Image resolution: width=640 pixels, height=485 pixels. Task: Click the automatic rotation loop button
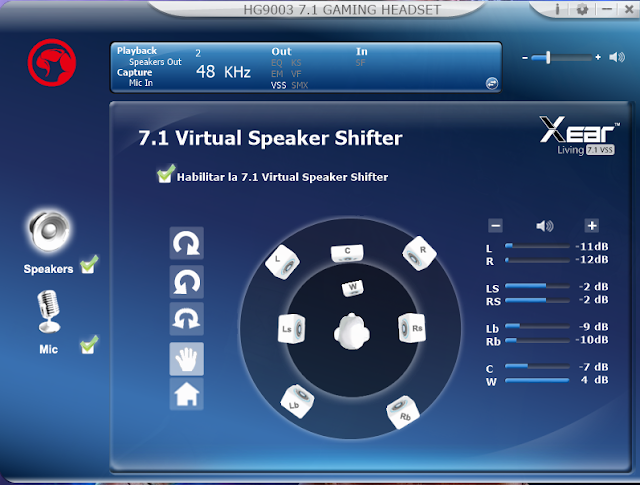[187, 319]
